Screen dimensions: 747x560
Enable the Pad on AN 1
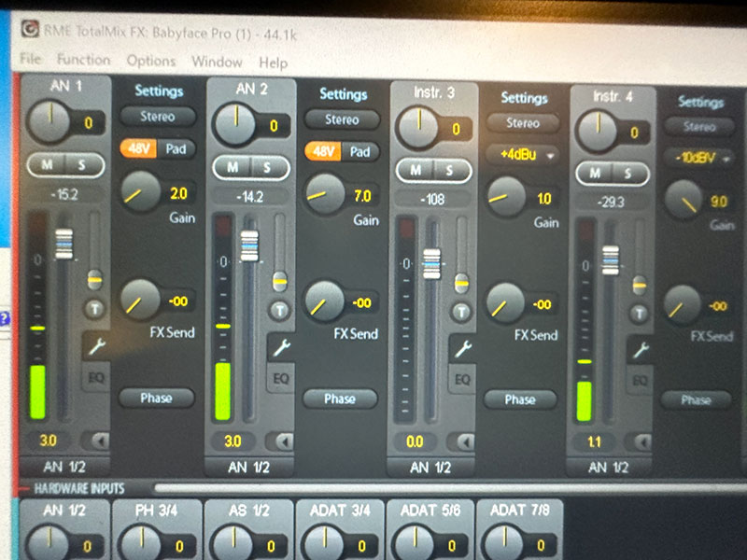[x=176, y=149]
